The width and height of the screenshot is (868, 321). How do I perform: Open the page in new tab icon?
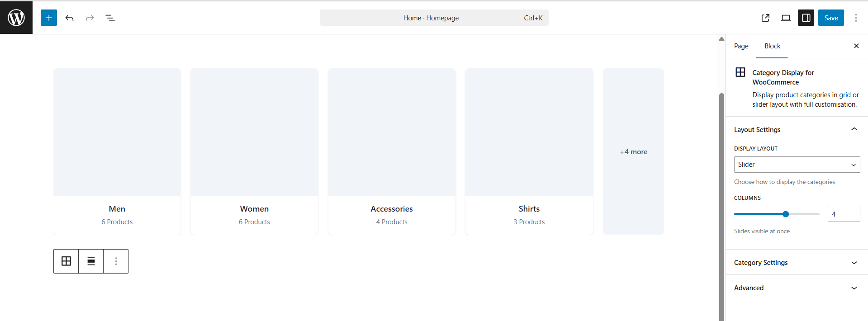[x=765, y=18]
